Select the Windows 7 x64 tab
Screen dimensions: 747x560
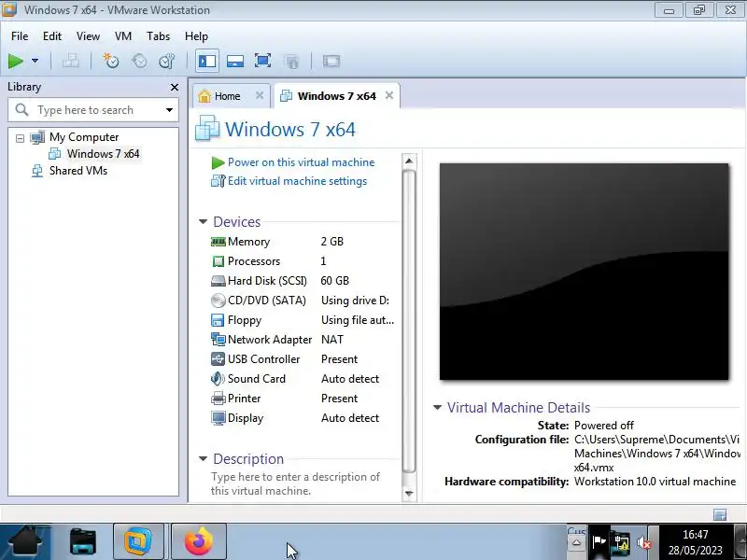[x=337, y=96]
